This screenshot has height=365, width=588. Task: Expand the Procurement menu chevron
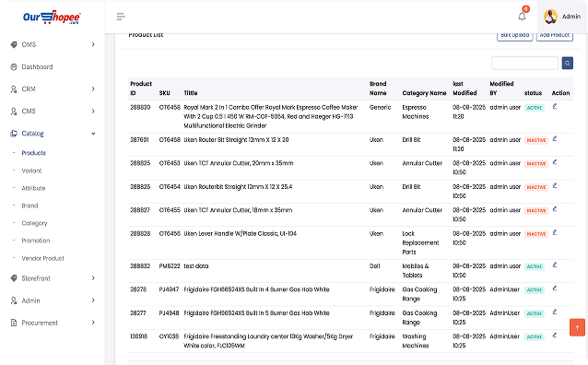93,323
